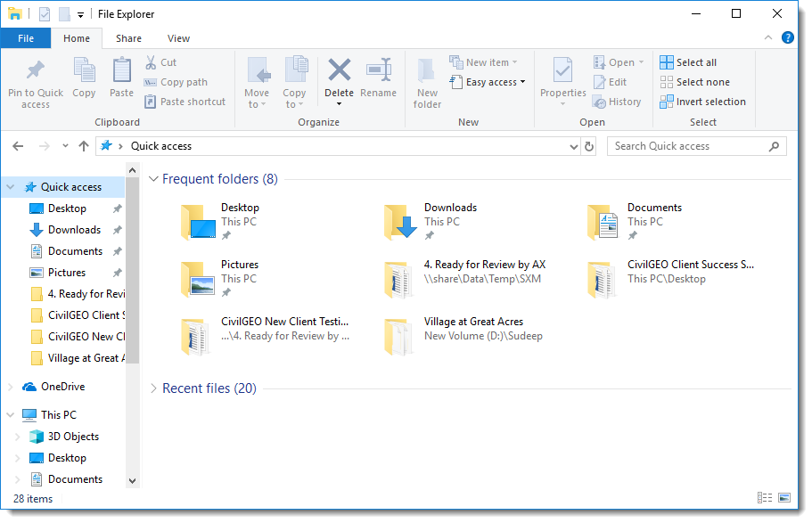Click the Copy icon in the Clipboard group
The height and width of the screenshot is (523, 812).
[85, 78]
